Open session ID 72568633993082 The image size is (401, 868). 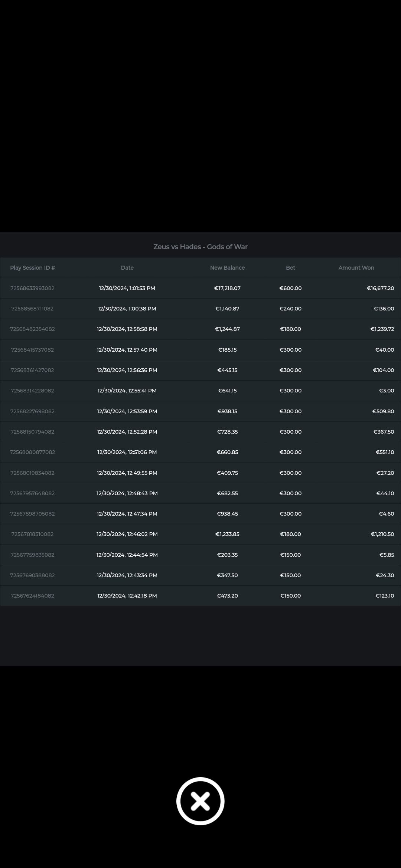tap(33, 288)
